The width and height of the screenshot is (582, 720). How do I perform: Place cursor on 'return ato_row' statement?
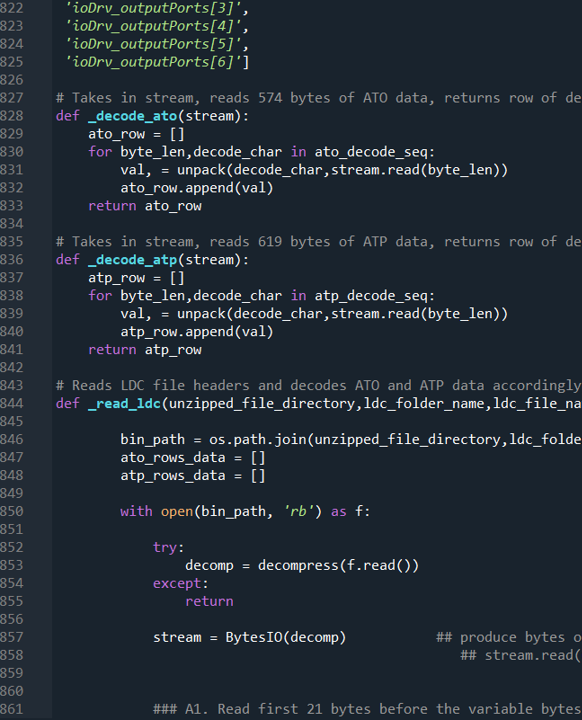[145, 206]
